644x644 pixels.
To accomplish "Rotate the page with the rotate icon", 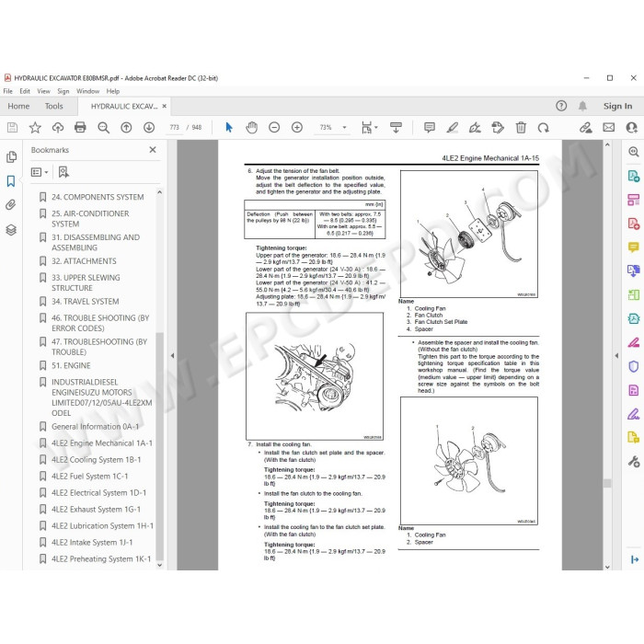I will (544, 128).
